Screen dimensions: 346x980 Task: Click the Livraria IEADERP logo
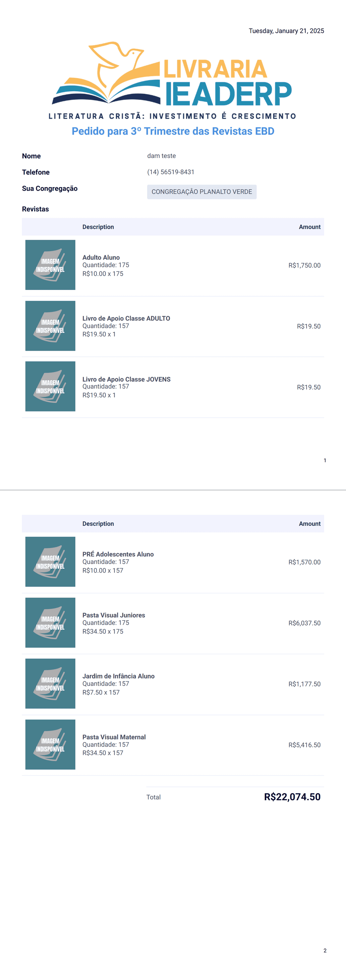[173, 80]
